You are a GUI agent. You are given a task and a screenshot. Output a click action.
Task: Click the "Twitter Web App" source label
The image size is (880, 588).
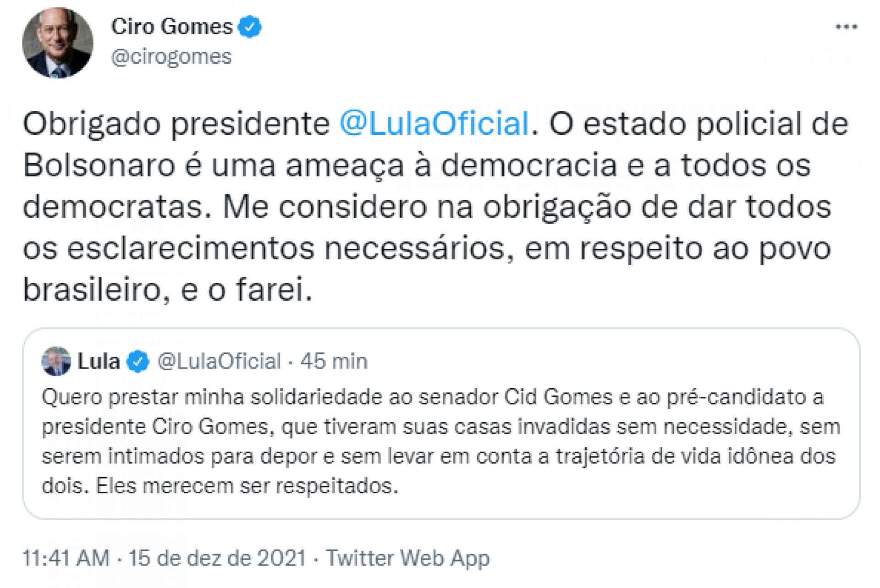coord(407,558)
